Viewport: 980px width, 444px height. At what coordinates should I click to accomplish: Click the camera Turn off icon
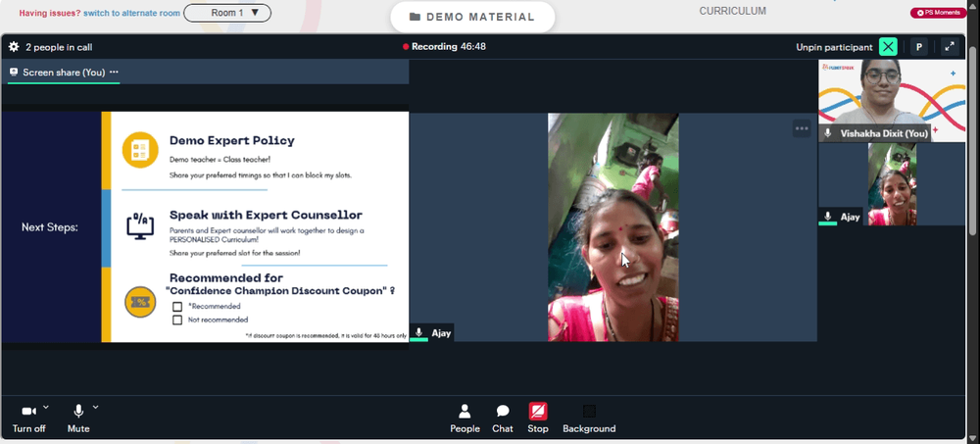pyautogui.click(x=28, y=411)
